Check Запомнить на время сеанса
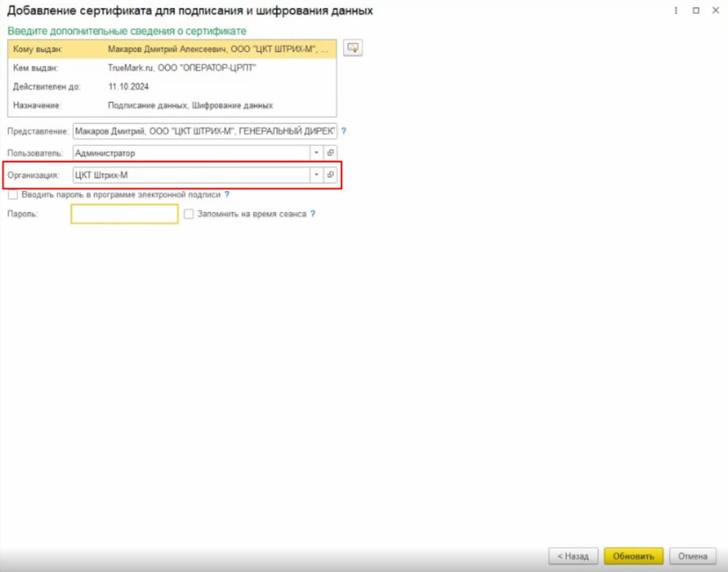Screen dimensions: 728x572 (188, 214)
